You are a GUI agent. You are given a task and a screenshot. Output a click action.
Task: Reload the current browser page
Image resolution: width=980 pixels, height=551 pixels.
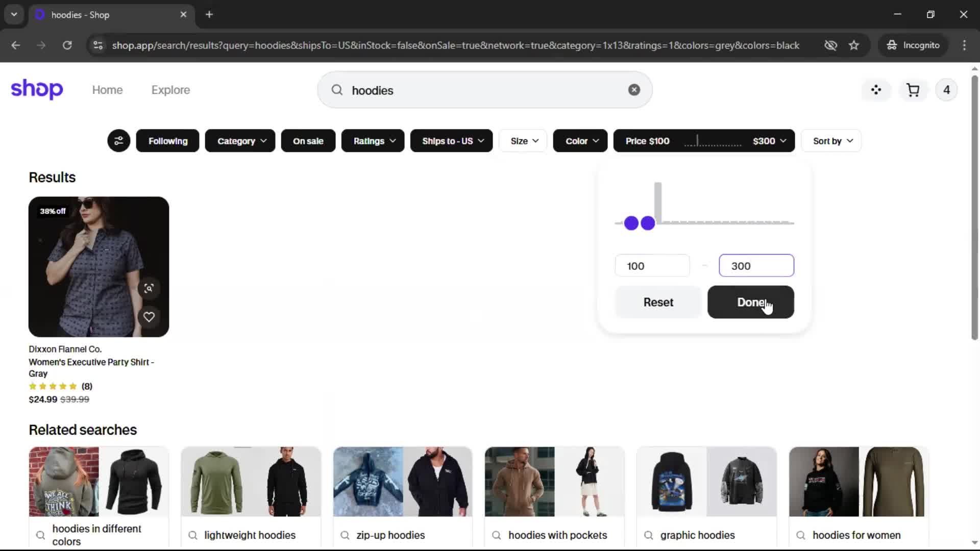point(67,45)
